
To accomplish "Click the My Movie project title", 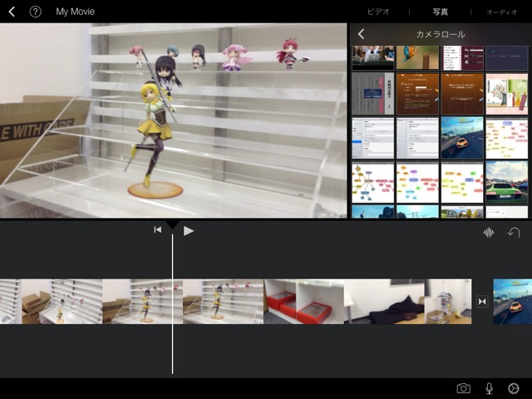I will click(x=76, y=12).
